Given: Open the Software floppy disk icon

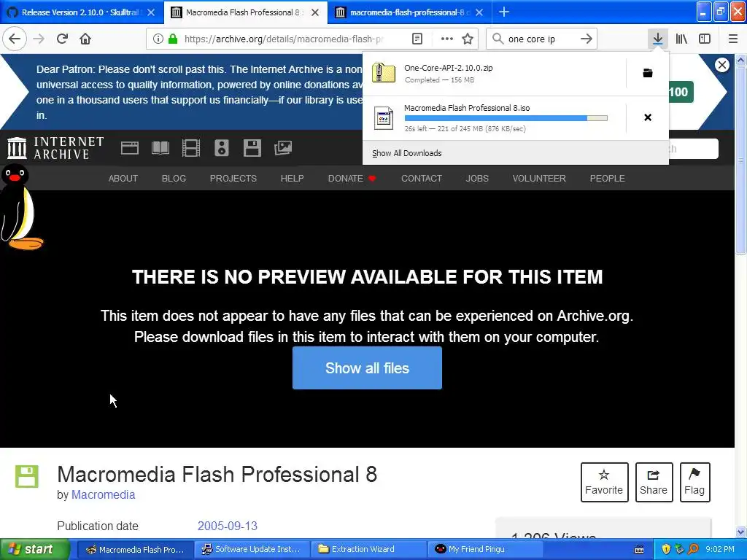Looking at the screenshot, I should [252, 148].
